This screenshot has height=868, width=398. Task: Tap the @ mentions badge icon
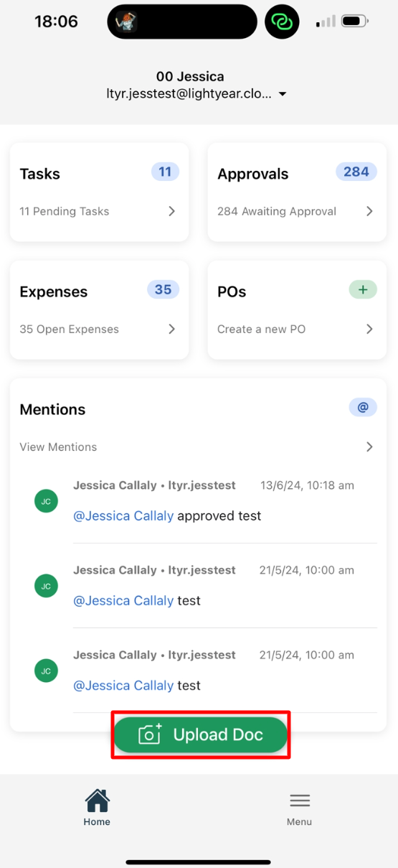click(x=363, y=407)
